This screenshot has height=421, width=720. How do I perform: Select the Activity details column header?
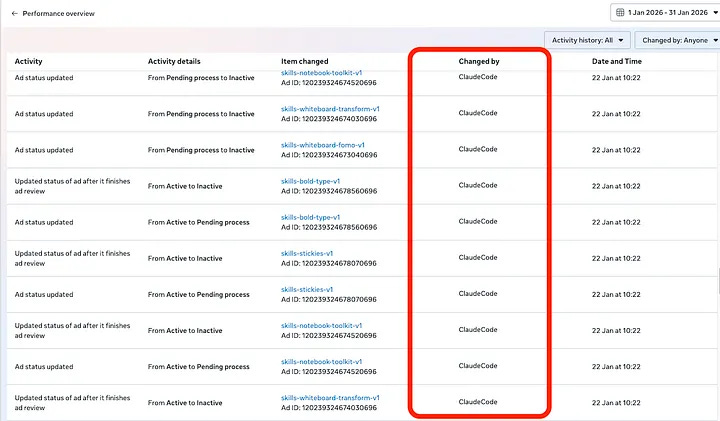pyautogui.click(x=174, y=62)
